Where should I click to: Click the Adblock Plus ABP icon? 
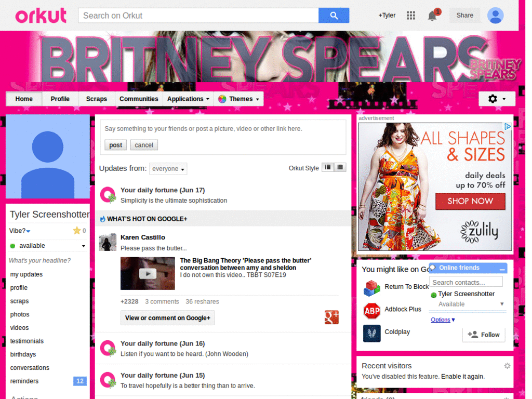pos(372,311)
